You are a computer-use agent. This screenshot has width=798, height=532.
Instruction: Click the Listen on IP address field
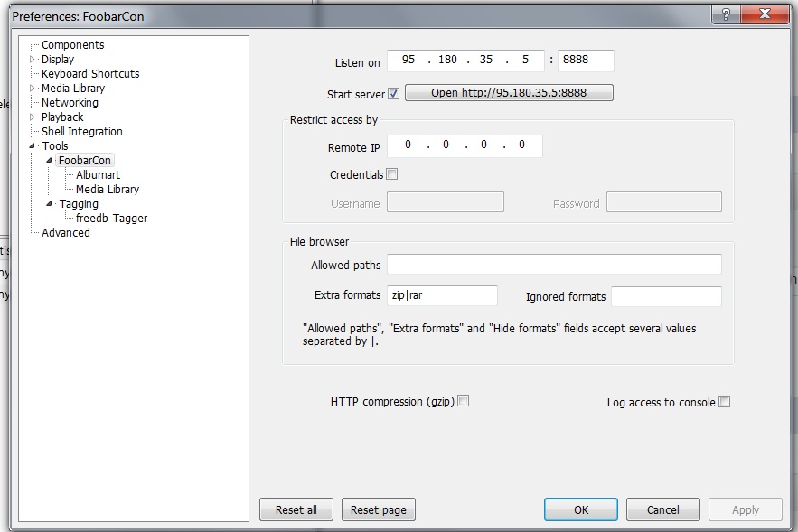pos(465,61)
